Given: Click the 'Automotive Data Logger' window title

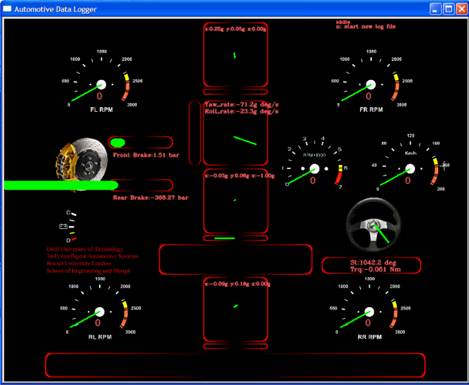Looking at the screenshot, I should (55, 9).
